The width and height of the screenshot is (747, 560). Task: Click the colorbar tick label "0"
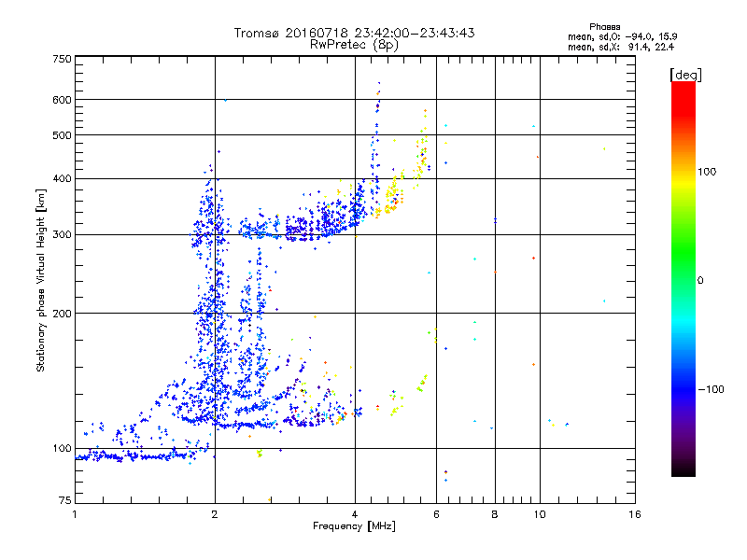700,280
